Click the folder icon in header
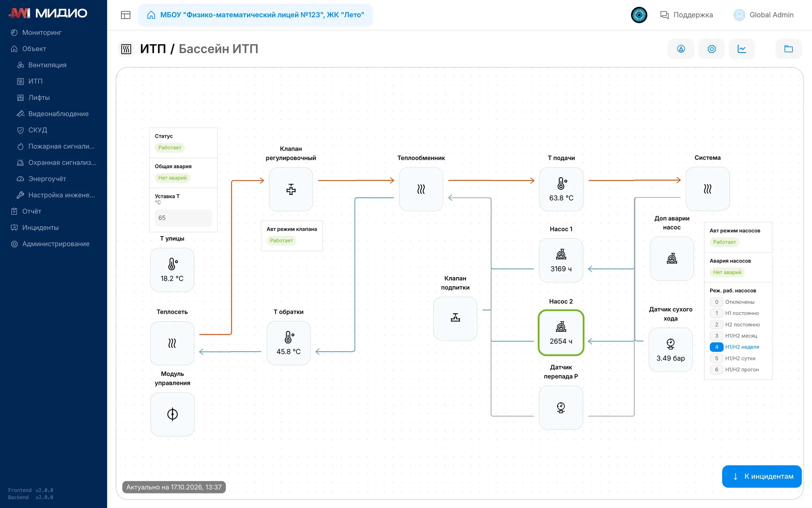812x508 pixels. click(x=788, y=49)
